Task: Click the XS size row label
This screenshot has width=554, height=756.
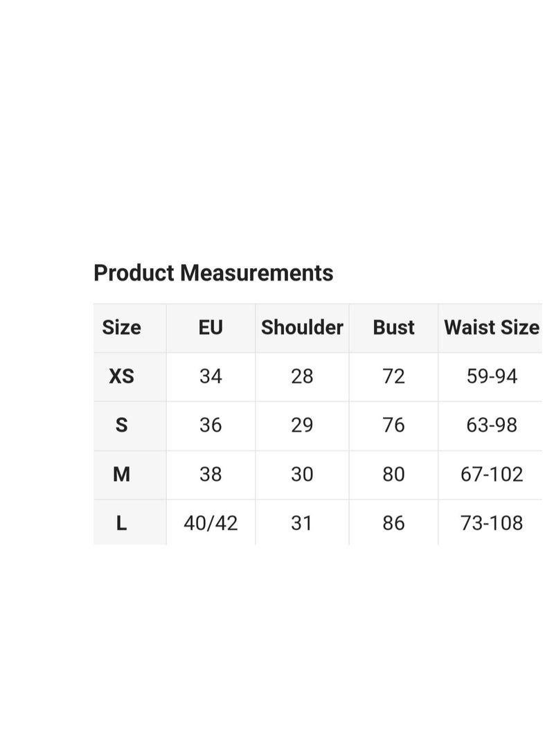Action: pos(121,376)
